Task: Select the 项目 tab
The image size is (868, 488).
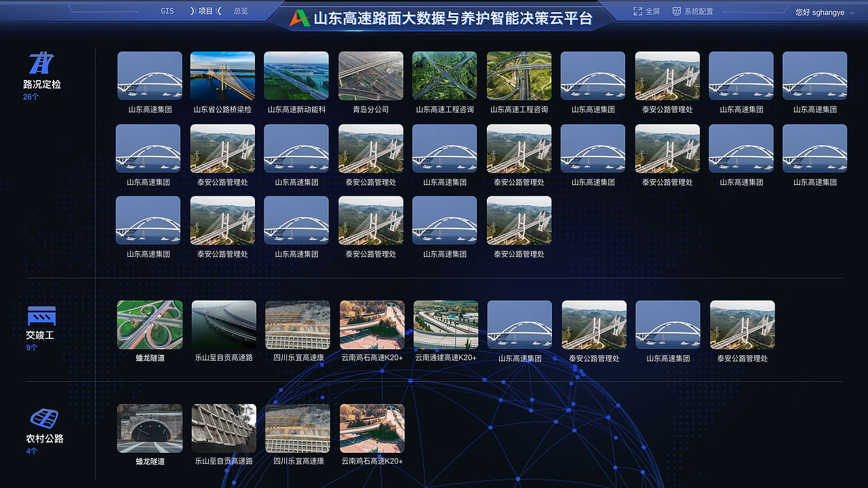Action: tap(205, 12)
